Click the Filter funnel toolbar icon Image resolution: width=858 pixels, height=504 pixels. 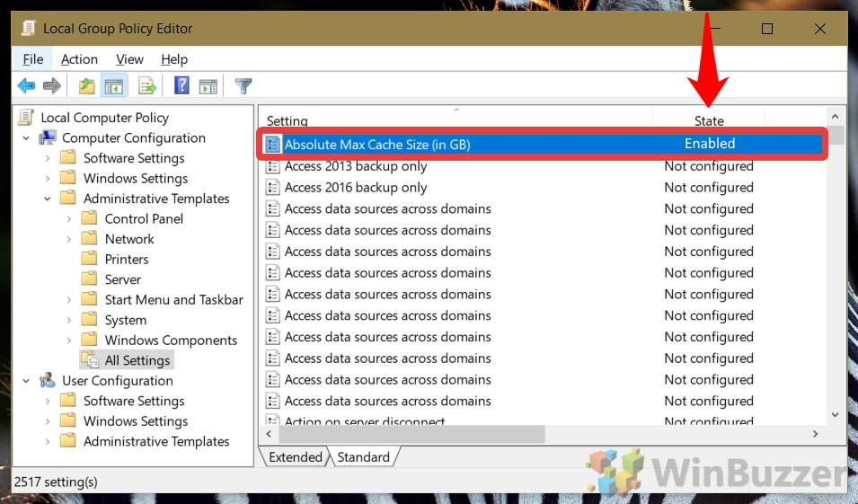pos(243,86)
